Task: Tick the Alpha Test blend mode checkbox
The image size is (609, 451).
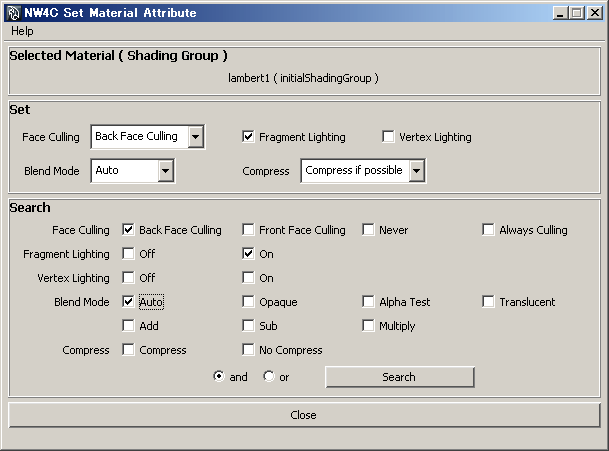Action: [x=369, y=302]
